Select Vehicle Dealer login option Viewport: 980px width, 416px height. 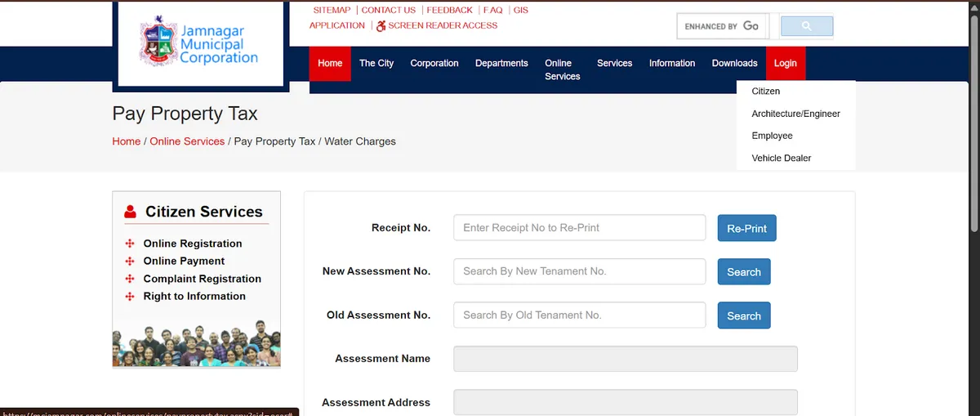tap(781, 158)
